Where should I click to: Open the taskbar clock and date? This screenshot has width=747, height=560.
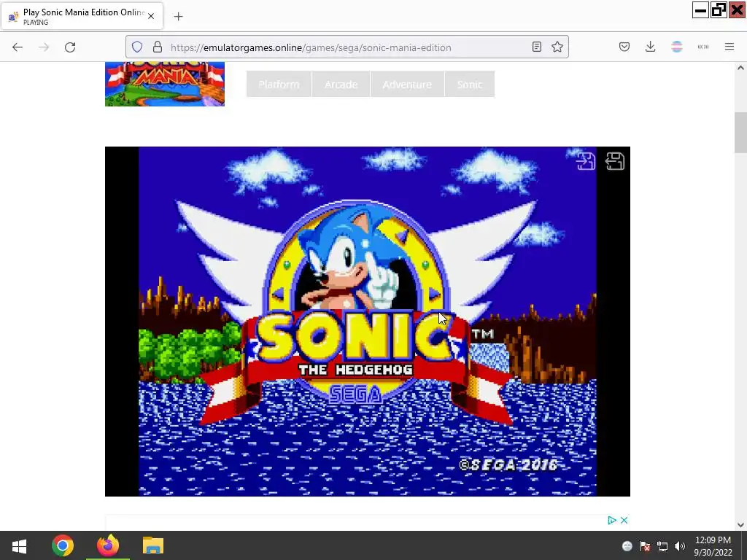(713, 546)
